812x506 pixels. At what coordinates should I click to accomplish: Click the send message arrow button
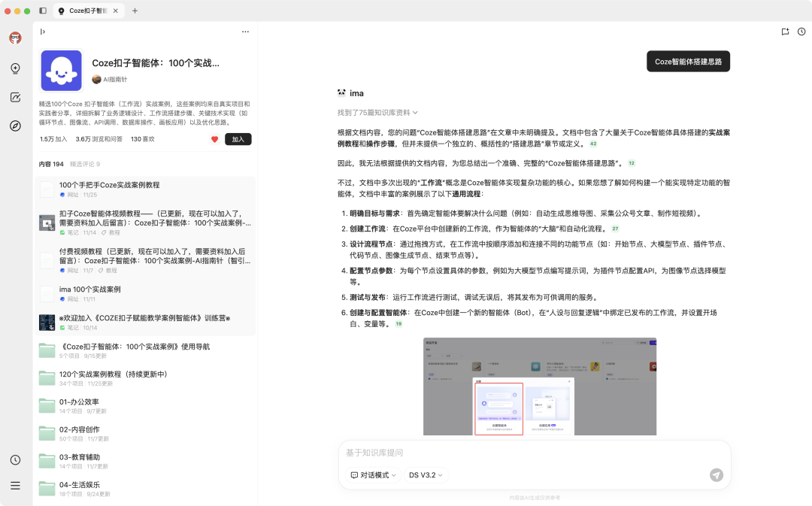[717, 475]
